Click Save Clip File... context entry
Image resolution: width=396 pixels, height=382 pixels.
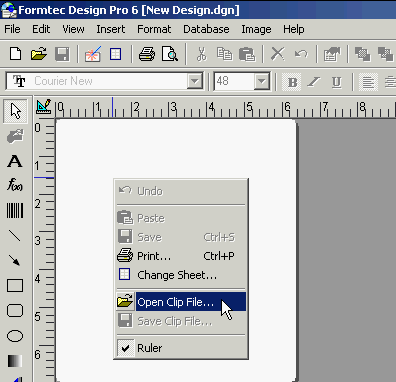(181, 321)
